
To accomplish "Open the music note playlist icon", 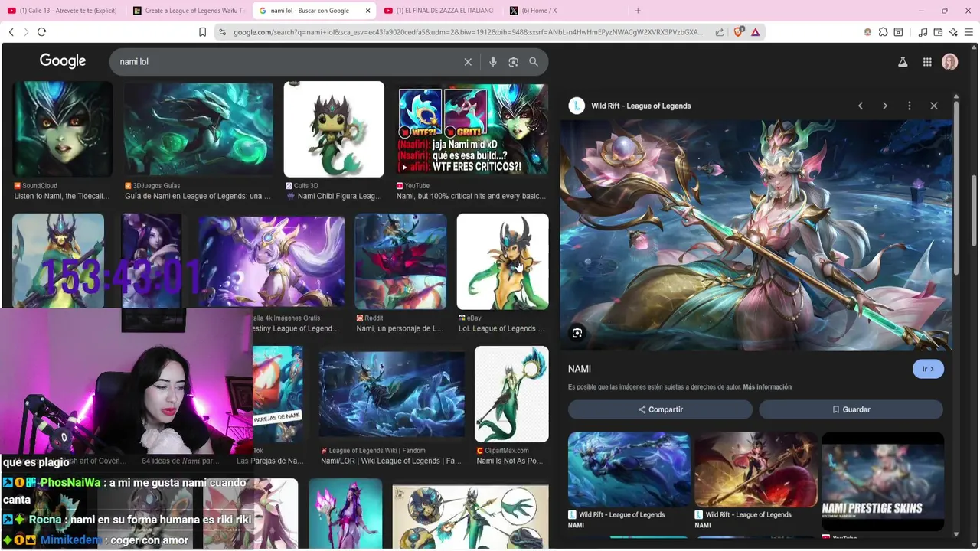I will pos(923,32).
